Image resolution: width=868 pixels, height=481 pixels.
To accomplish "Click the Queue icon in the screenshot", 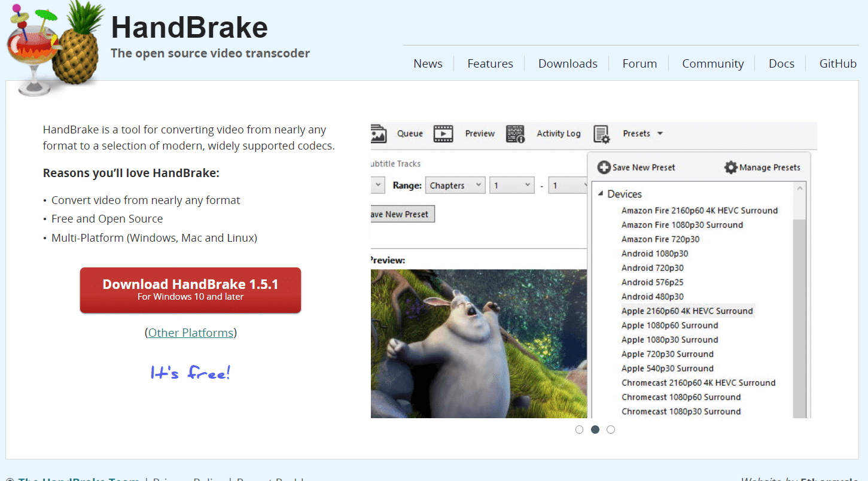I will pos(379,133).
